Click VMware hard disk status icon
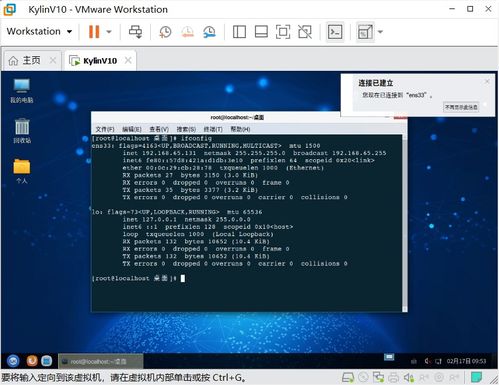The width and height of the screenshot is (499, 385). [348, 377]
